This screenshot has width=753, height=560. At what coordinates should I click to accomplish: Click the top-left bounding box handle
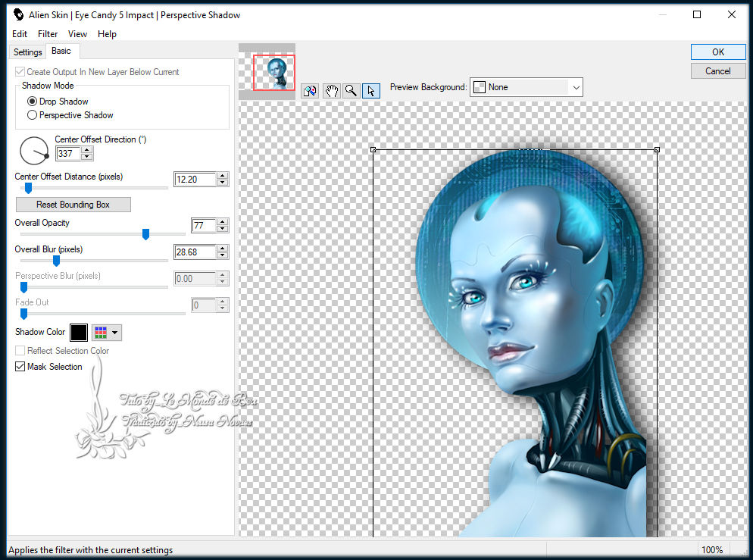(373, 150)
